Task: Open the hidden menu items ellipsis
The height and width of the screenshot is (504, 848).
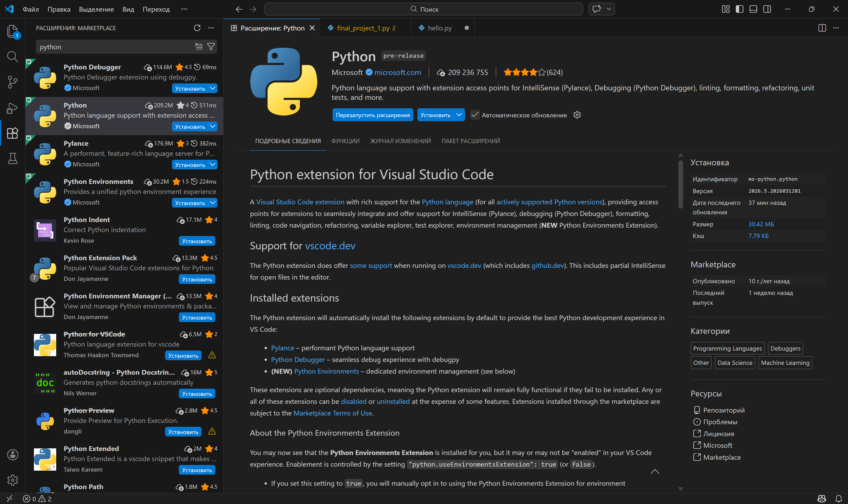Action: 184,9
